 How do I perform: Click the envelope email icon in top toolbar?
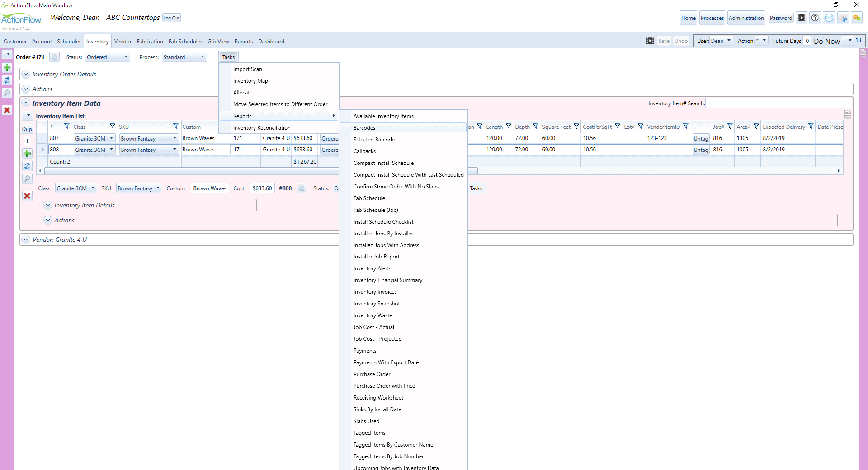pos(829,18)
